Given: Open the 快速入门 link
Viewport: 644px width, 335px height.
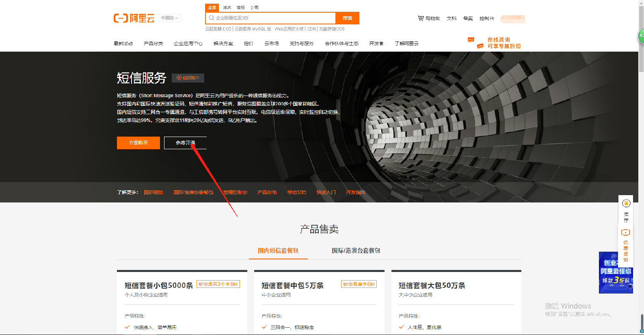Looking at the screenshot, I should pyautogui.click(x=326, y=192).
